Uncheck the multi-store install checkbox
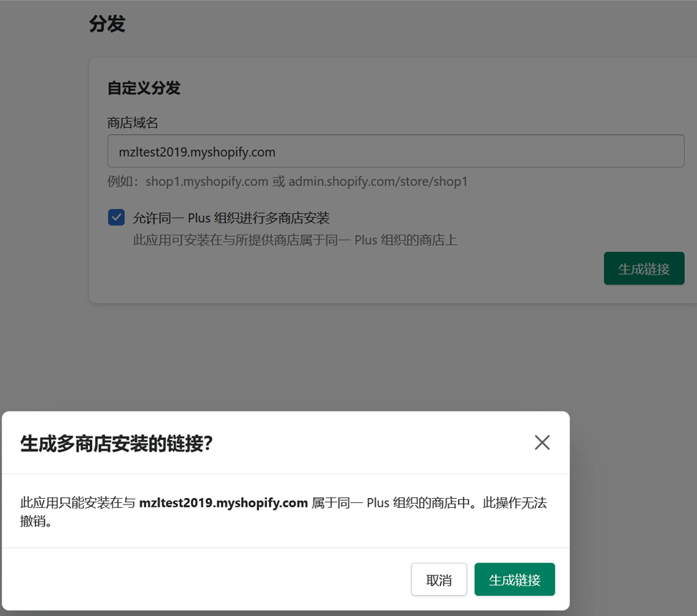Viewport: 697px width, 616px height. 116,217
